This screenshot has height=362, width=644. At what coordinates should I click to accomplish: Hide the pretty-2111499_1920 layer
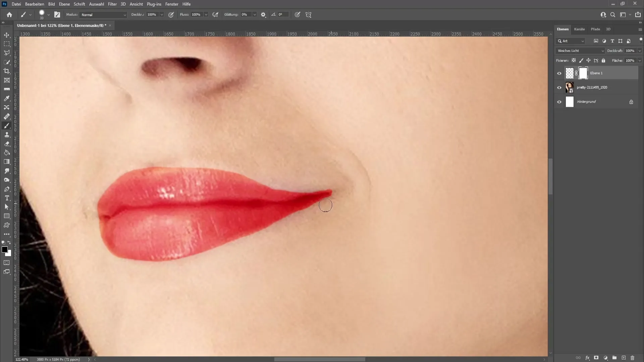[x=559, y=87]
